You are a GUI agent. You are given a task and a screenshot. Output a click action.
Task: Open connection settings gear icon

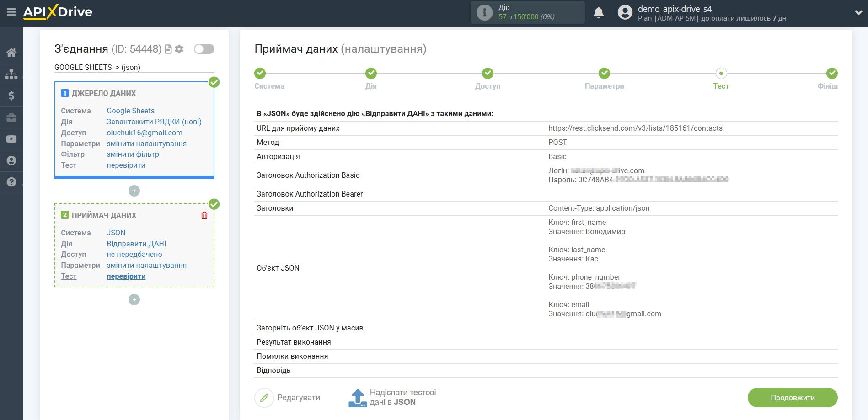pyautogui.click(x=179, y=49)
